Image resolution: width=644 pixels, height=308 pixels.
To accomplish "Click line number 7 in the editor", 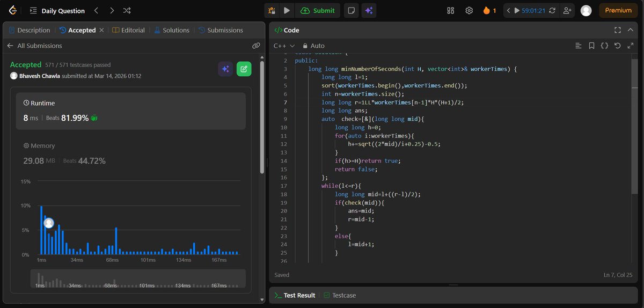I will (x=286, y=102).
